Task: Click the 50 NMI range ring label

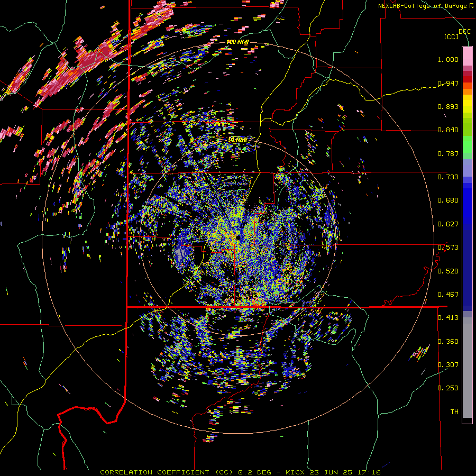Action: 237,140
